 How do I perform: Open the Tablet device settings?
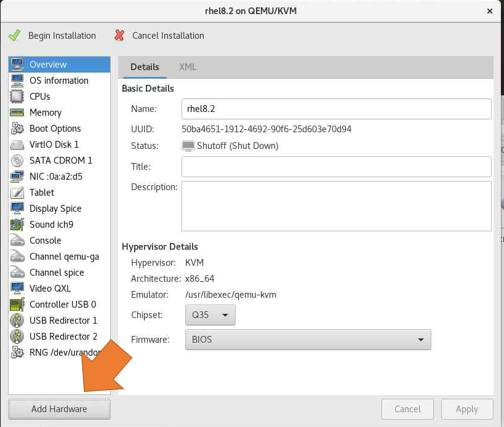[17, 193]
